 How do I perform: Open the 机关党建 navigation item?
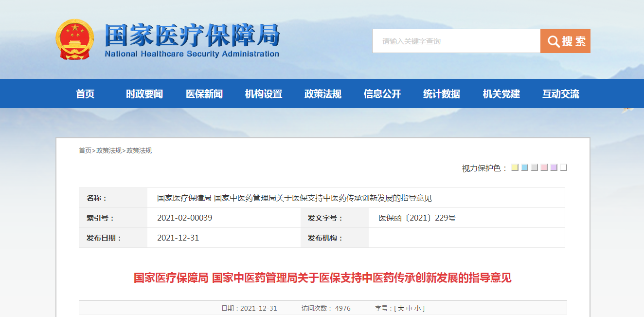[x=501, y=94]
